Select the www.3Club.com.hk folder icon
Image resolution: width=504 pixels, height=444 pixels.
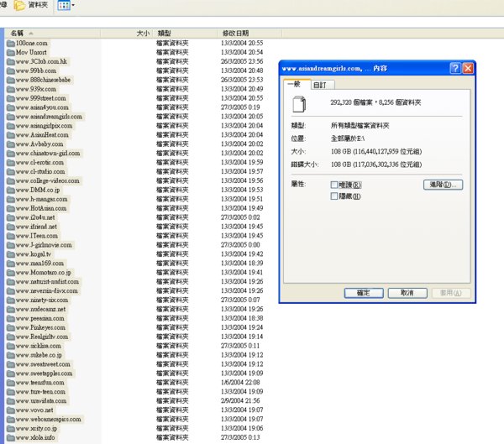pyautogui.click(x=11, y=61)
